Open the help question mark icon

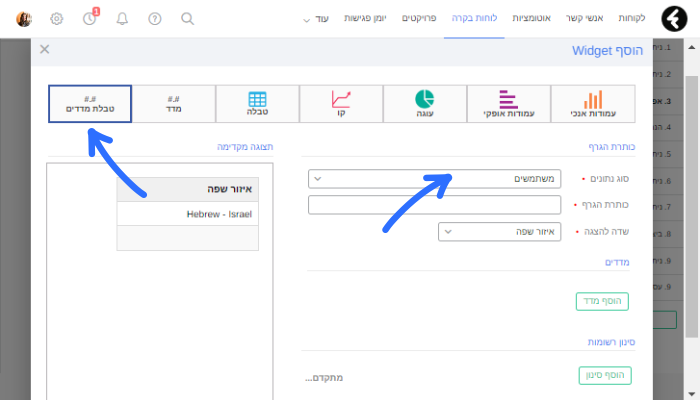click(x=155, y=19)
